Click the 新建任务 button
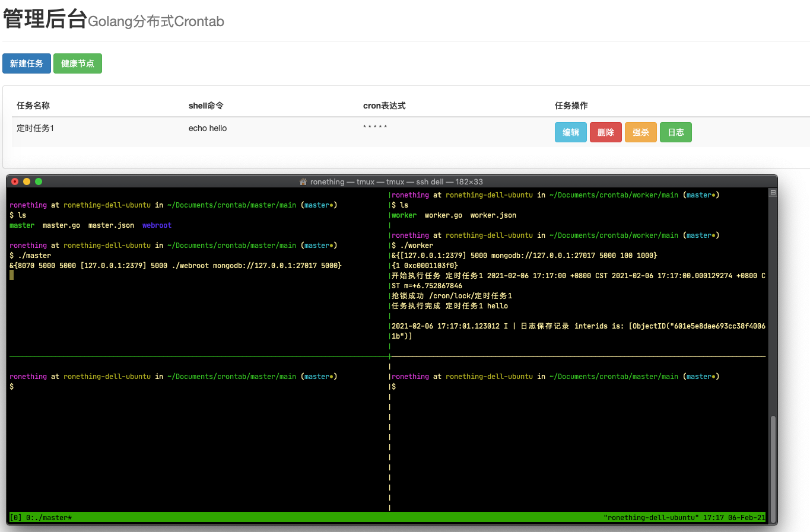This screenshot has height=532, width=810. click(27, 63)
